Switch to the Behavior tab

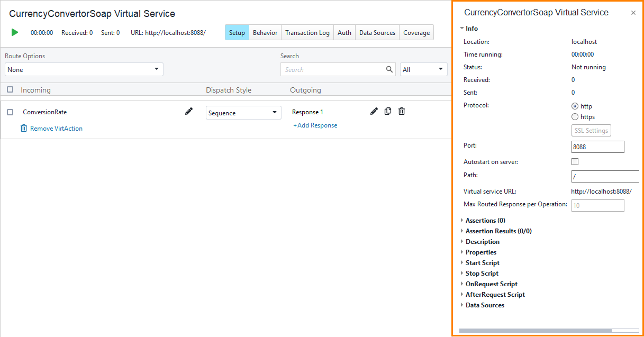click(x=265, y=32)
